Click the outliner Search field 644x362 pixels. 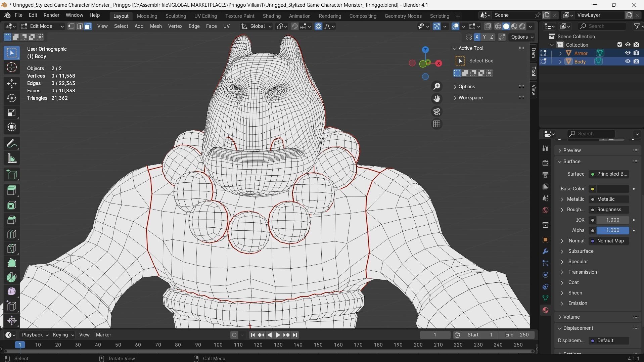(602, 27)
